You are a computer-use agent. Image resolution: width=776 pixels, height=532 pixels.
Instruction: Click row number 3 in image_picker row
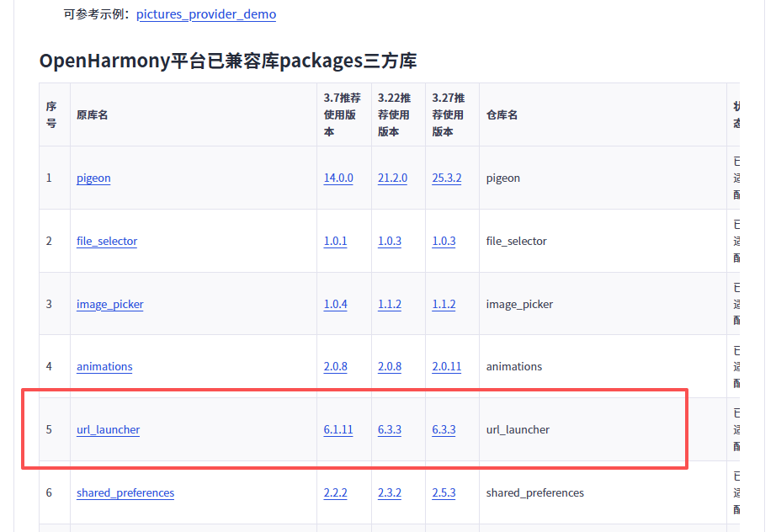[x=49, y=304]
